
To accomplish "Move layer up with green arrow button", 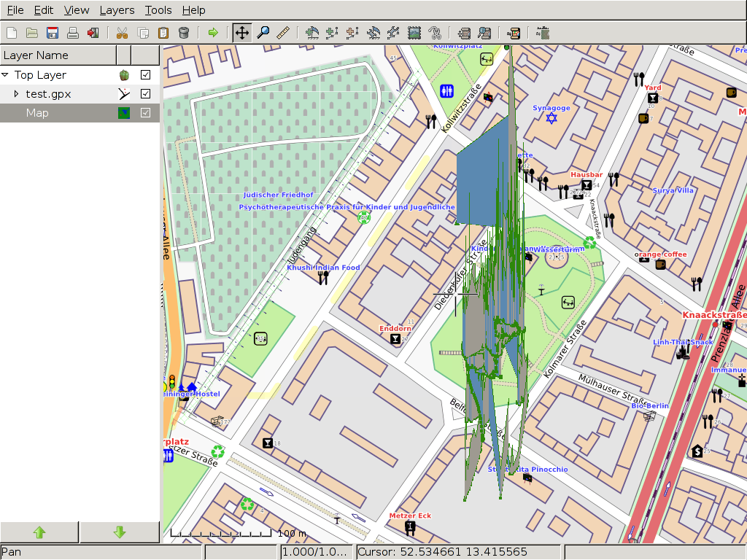I will (x=39, y=533).
